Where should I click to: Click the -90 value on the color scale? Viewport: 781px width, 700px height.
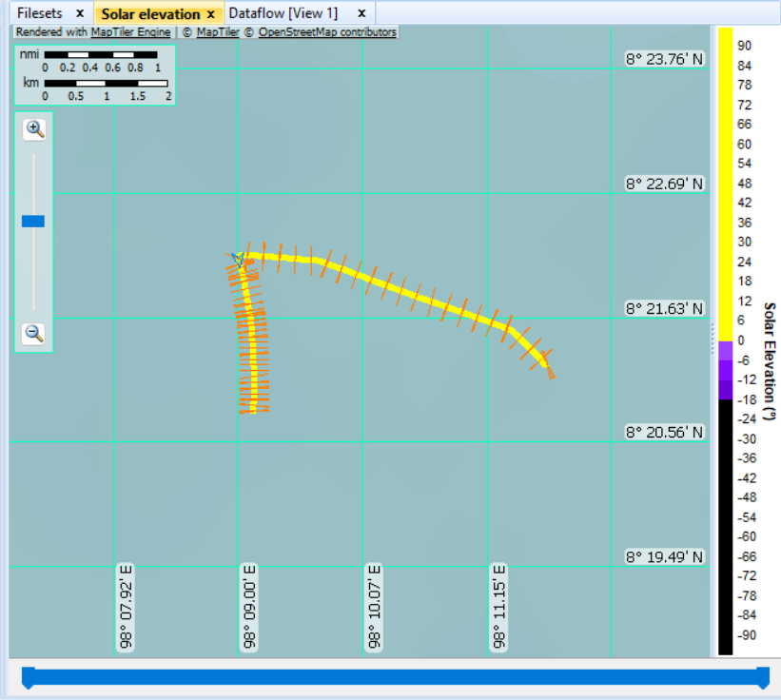(747, 635)
